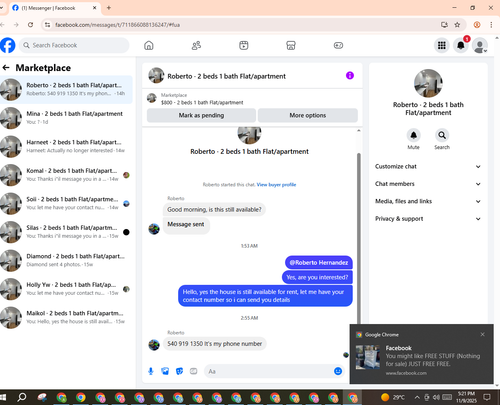Open Chrome three-dot menu
The image size is (500, 405).
pyautogui.click(x=491, y=25)
